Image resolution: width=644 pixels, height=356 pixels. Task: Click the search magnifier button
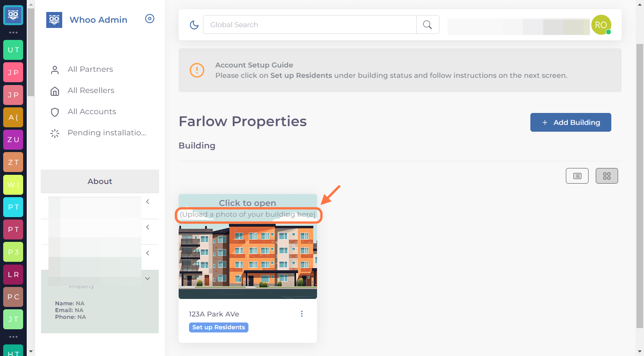coord(427,25)
